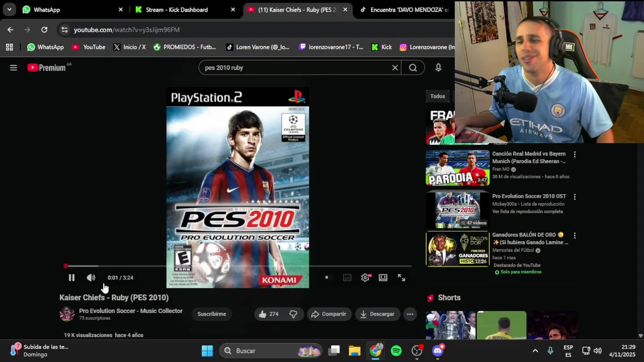Click the magnifier search button
This screenshot has height=362, width=644.
tap(413, 67)
